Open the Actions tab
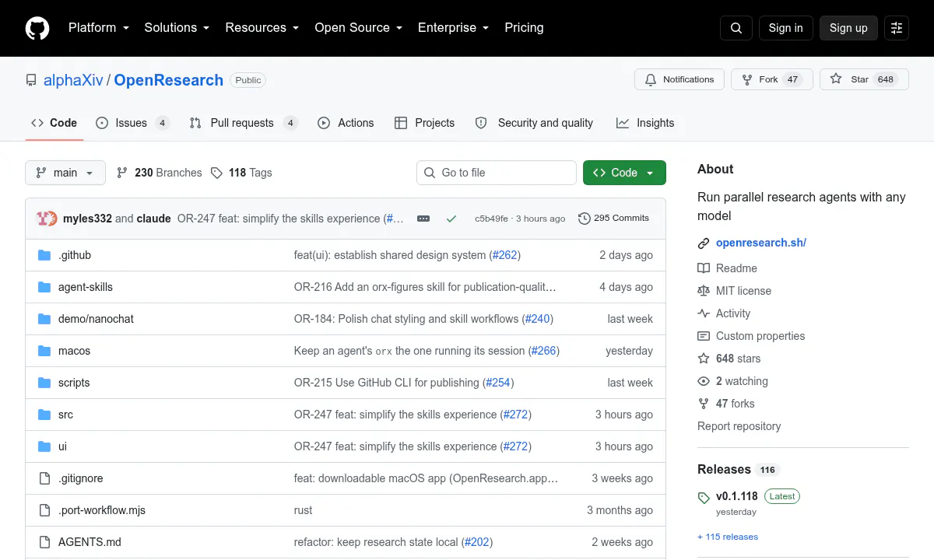 (x=346, y=123)
